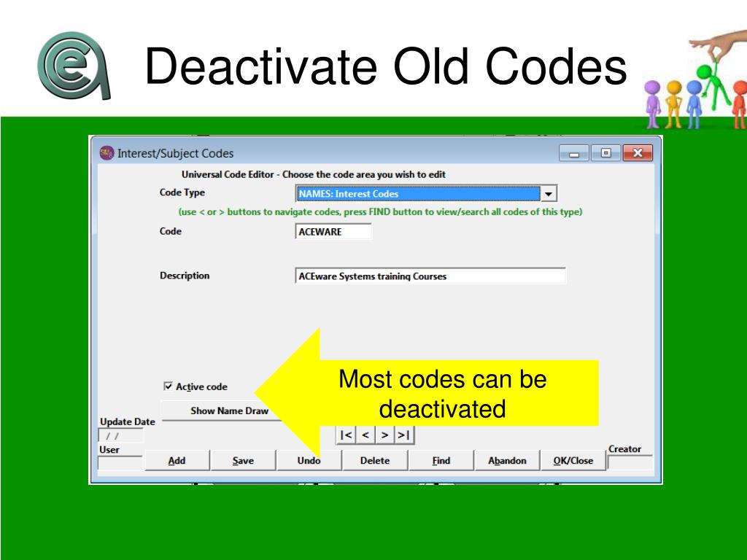Click the Abandon button
747x560 pixels.
[x=507, y=461]
